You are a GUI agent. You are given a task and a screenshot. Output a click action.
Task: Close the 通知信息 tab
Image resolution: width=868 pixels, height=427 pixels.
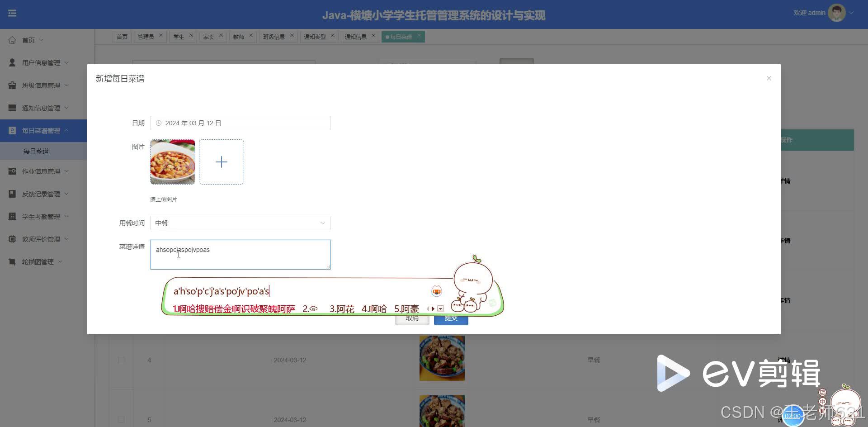(x=373, y=35)
